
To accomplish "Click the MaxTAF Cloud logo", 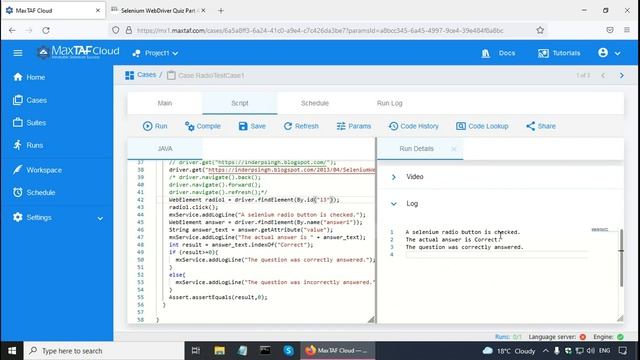I will click(78, 52).
